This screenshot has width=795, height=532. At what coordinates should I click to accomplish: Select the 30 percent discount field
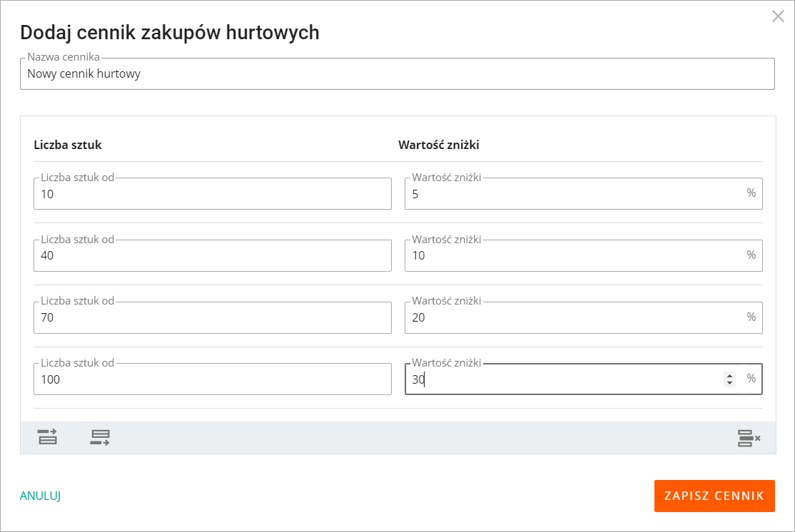point(564,379)
